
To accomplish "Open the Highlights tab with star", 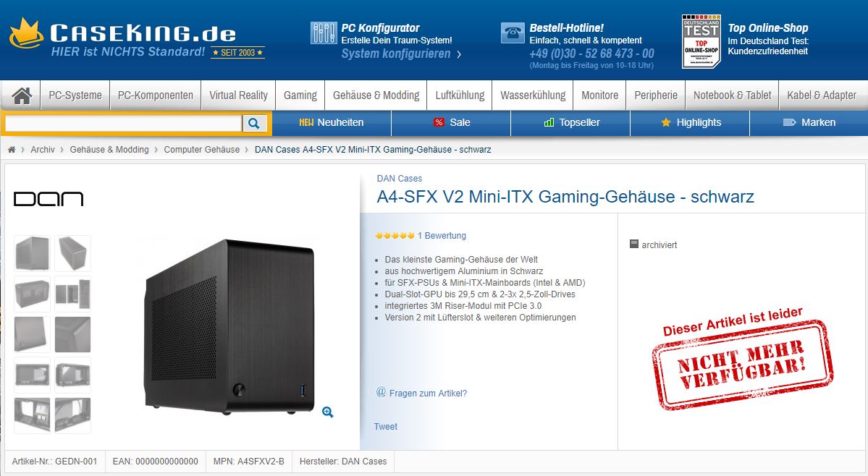I will point(691,123).
